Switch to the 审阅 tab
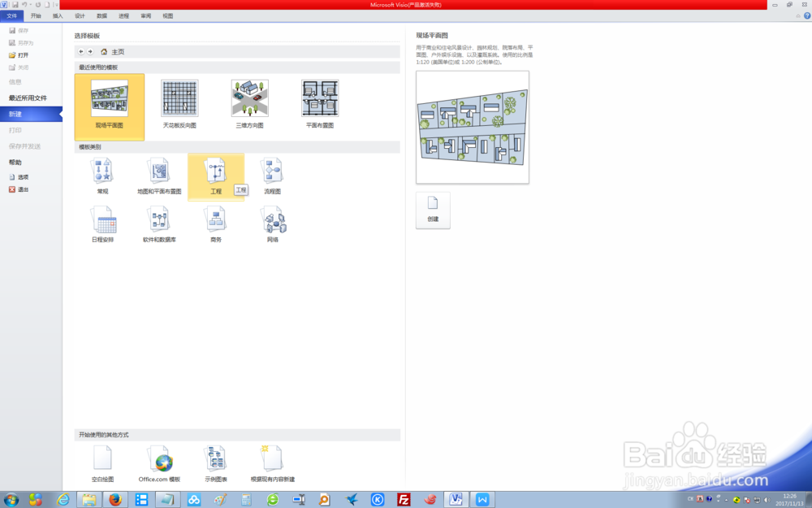The width and height of the screenshot is (812, 508). tap(146, 16)
